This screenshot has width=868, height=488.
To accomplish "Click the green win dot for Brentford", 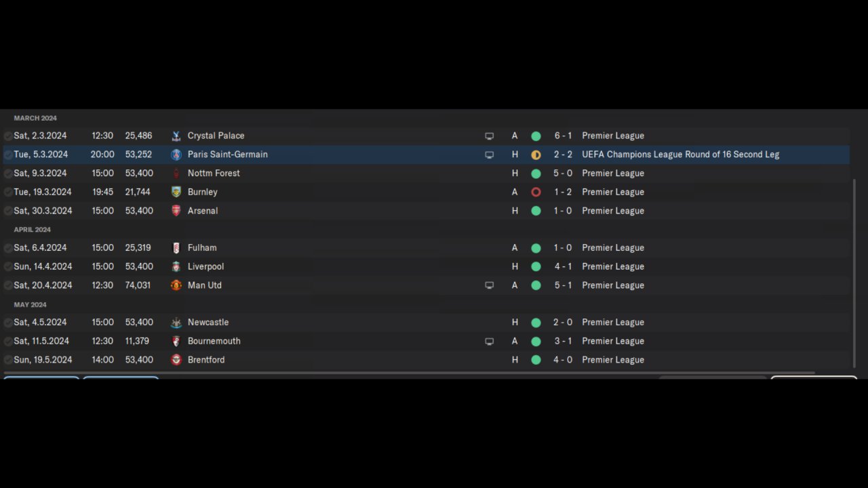I will coord(536,360).
